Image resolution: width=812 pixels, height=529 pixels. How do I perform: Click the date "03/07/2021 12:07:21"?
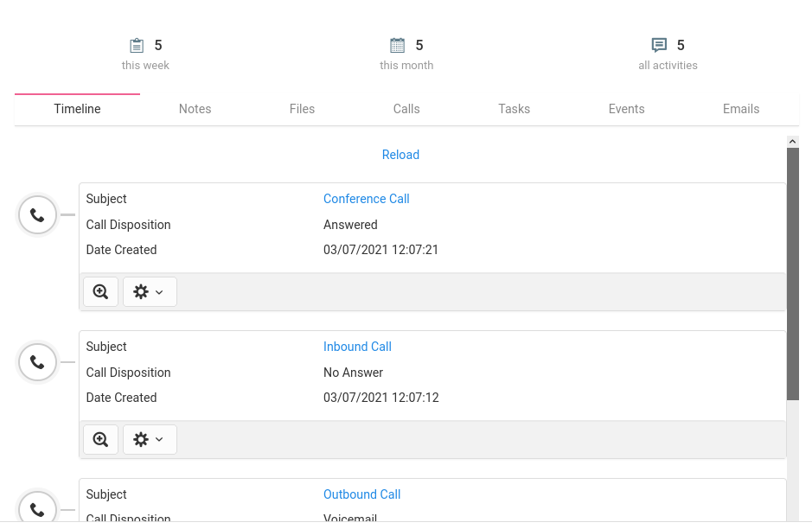click(380, 250)
